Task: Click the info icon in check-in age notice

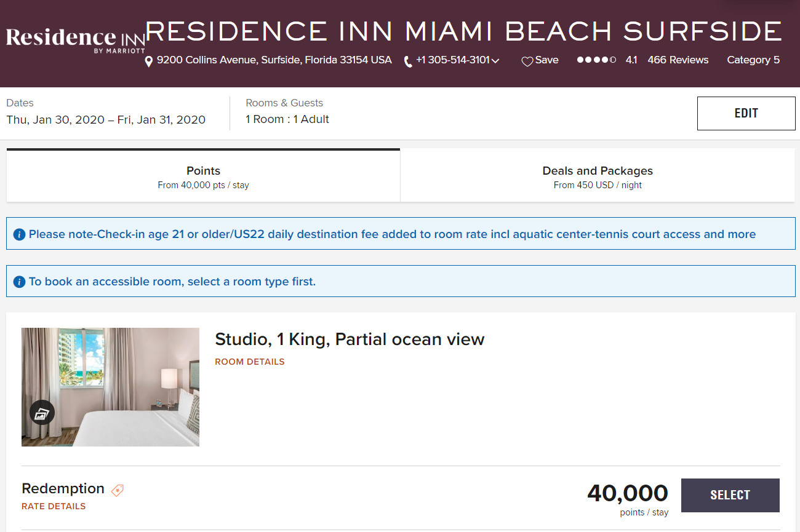Action: click(19, 234)
